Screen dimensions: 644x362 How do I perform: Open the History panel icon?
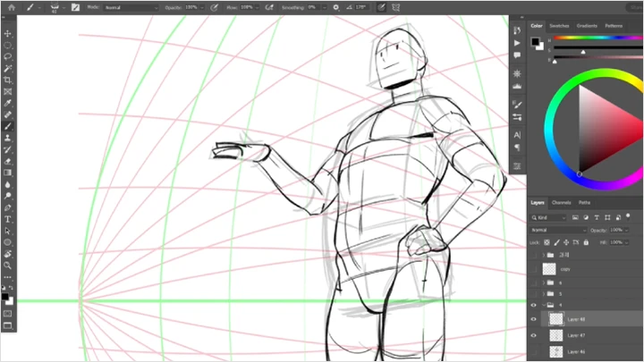[517, 30]
